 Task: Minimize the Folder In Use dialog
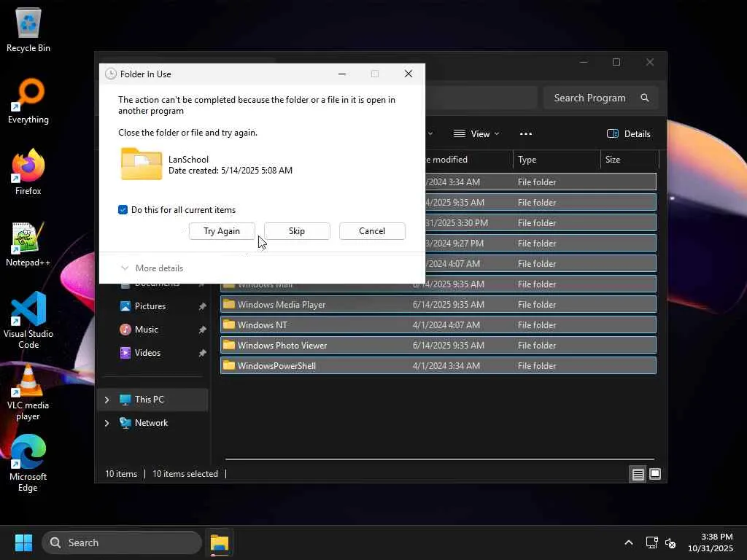[342, 74]
